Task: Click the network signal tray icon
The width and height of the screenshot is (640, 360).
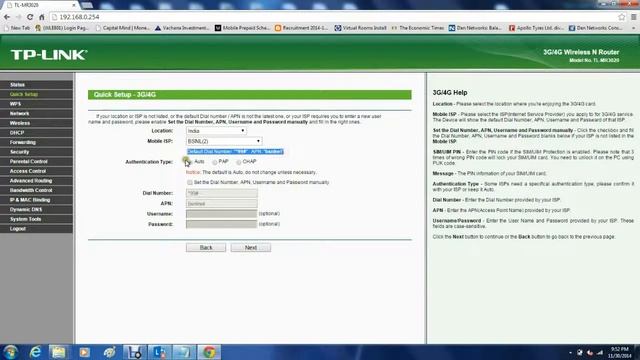Action: [600, 352]
